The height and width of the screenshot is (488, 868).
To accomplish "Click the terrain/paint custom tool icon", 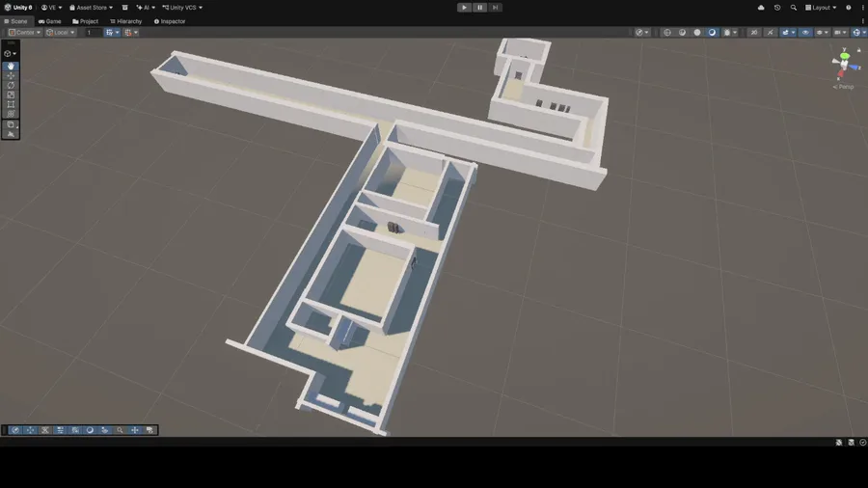I will tap(11, 134).
